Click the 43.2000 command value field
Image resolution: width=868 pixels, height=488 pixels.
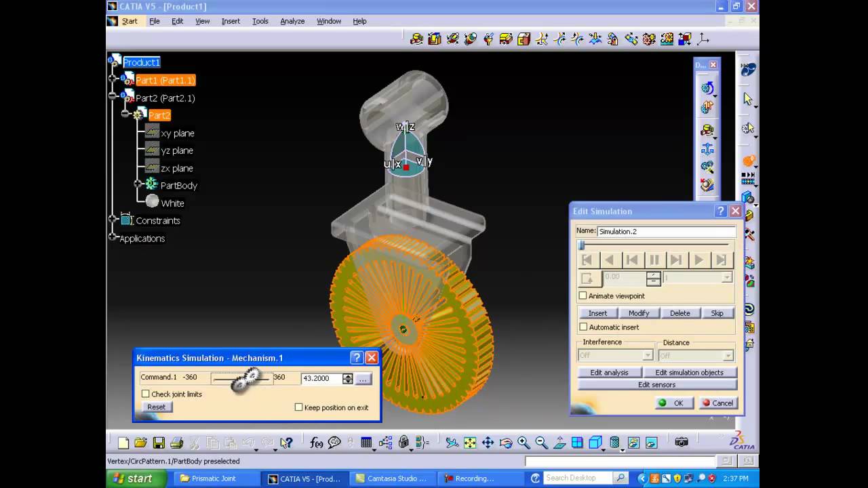[x=321, y=379]
